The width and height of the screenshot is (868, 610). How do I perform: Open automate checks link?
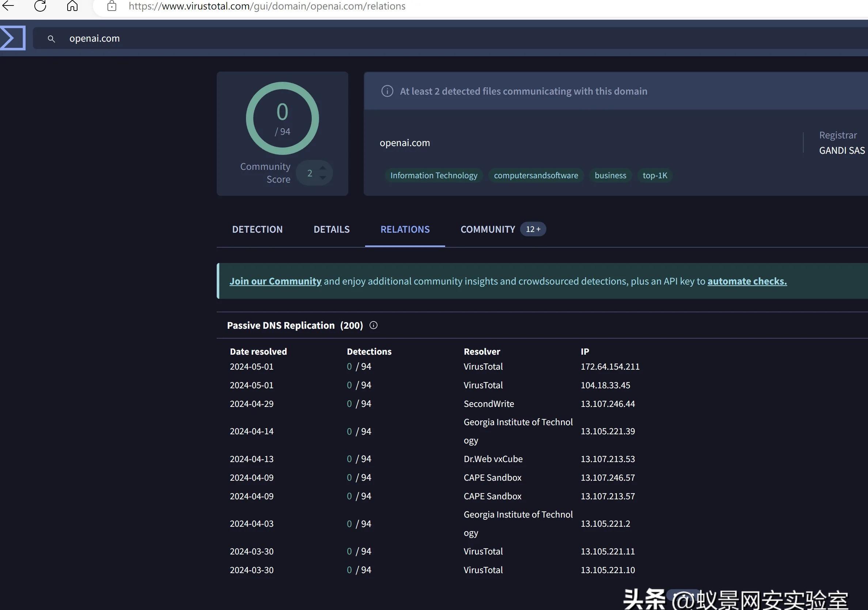(747, 281)
